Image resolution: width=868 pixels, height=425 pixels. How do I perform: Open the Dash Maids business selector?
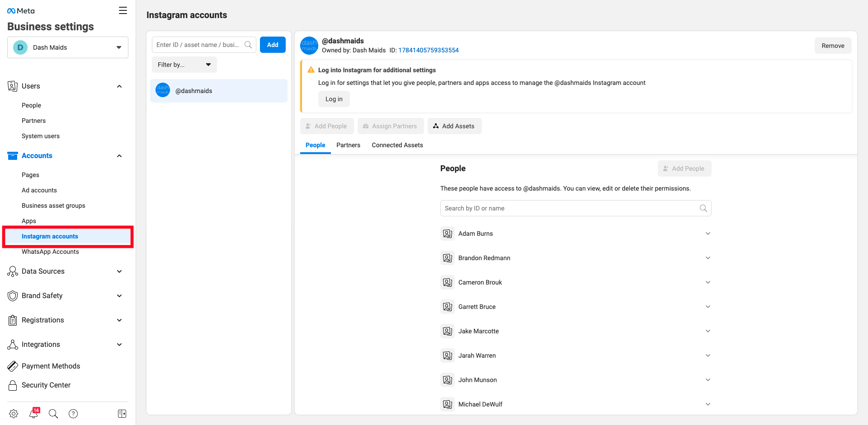tap(68, 47)
